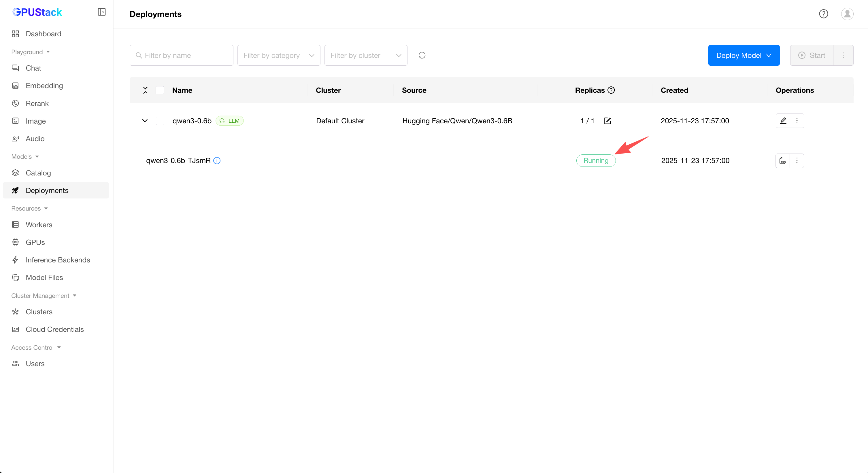Viewport: 868px width, 473px height.
Task: Open the user profile avatar
Action: tap(847, 14)
